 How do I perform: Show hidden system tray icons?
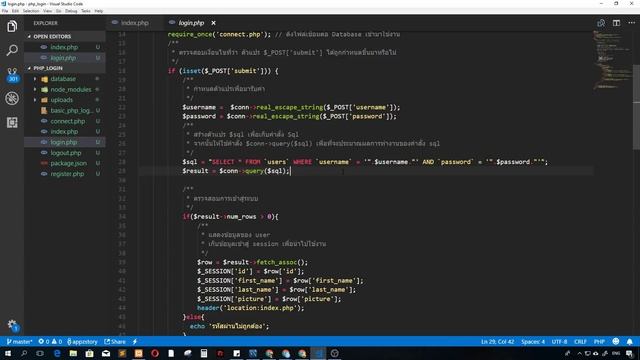point(579,353)
